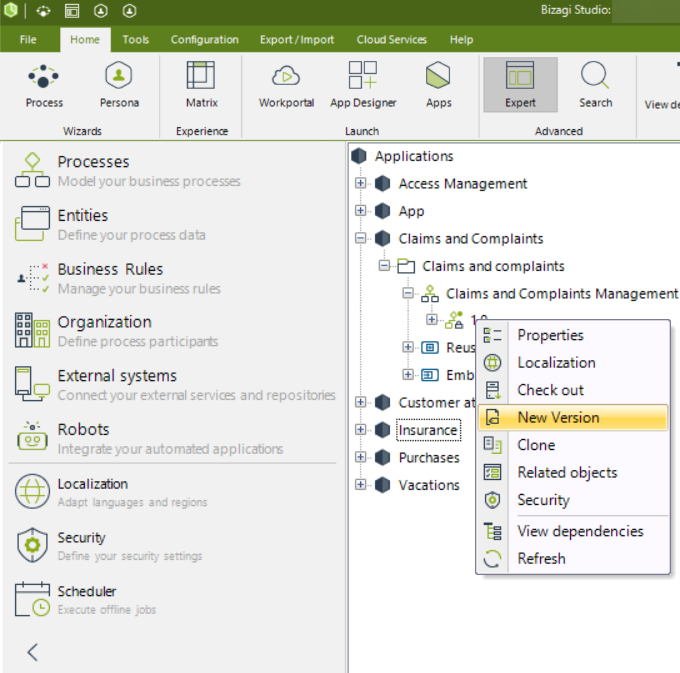Go to the Scheduler section

click(87, 591)
